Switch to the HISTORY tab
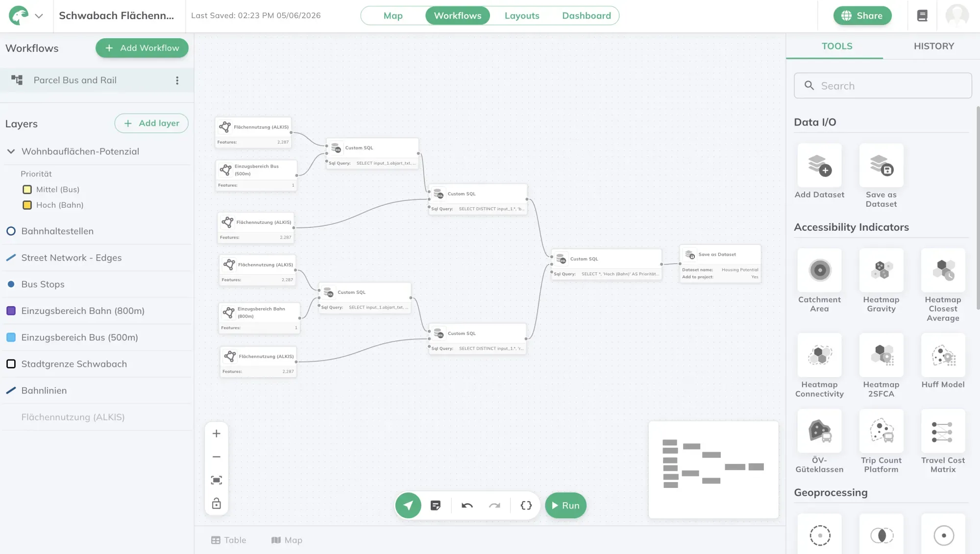The image size is (980, 554). (933, 46)
